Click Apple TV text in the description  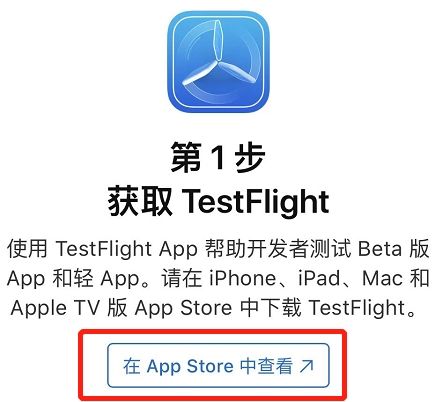[x=55, y=308]
